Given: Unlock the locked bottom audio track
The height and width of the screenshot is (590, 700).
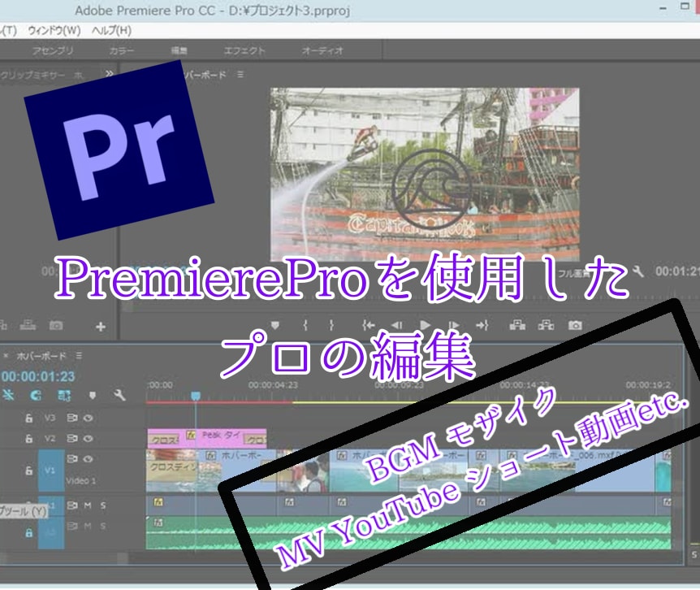Looking at the screenshot, I should [29, 532].
